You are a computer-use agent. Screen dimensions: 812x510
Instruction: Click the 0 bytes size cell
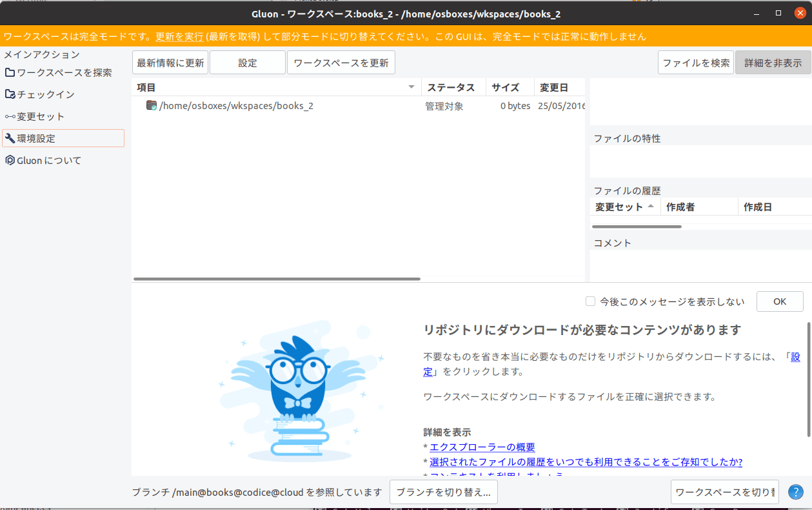[x=515, y=106]
